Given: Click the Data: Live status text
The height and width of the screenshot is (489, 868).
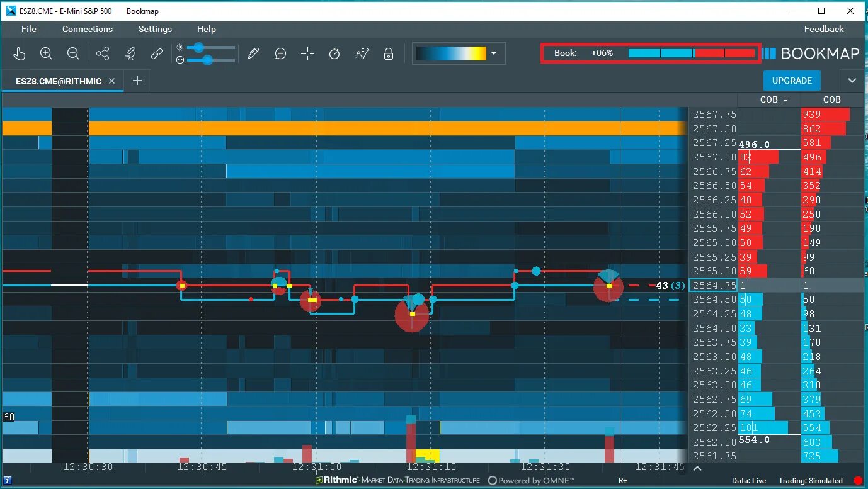Looking at the screenshot, I should (749, 481).
